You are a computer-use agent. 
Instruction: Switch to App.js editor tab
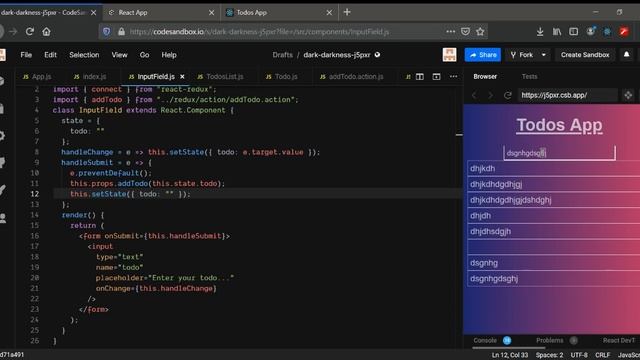[37, 77]
